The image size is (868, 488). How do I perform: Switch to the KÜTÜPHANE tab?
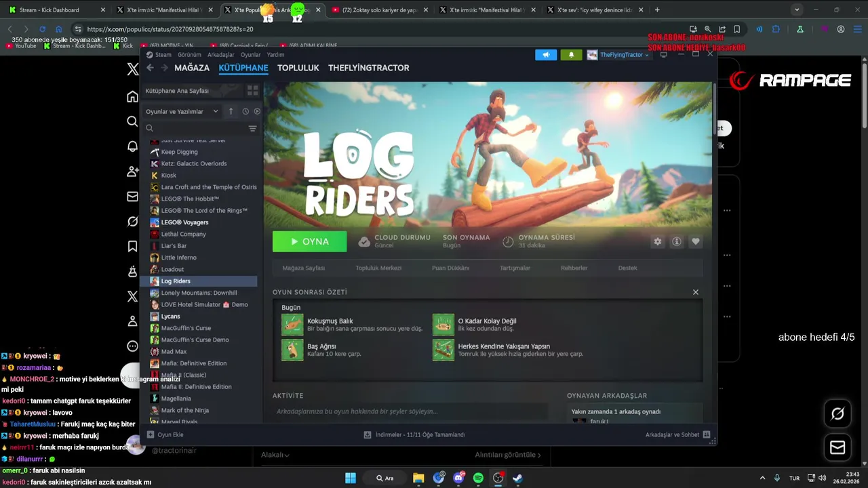point(243,68)
